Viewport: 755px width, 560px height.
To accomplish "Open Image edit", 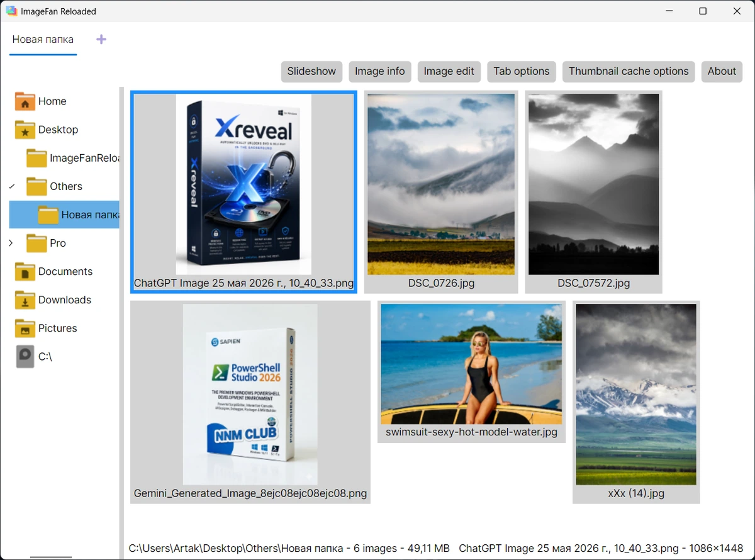I will [449, 71].
